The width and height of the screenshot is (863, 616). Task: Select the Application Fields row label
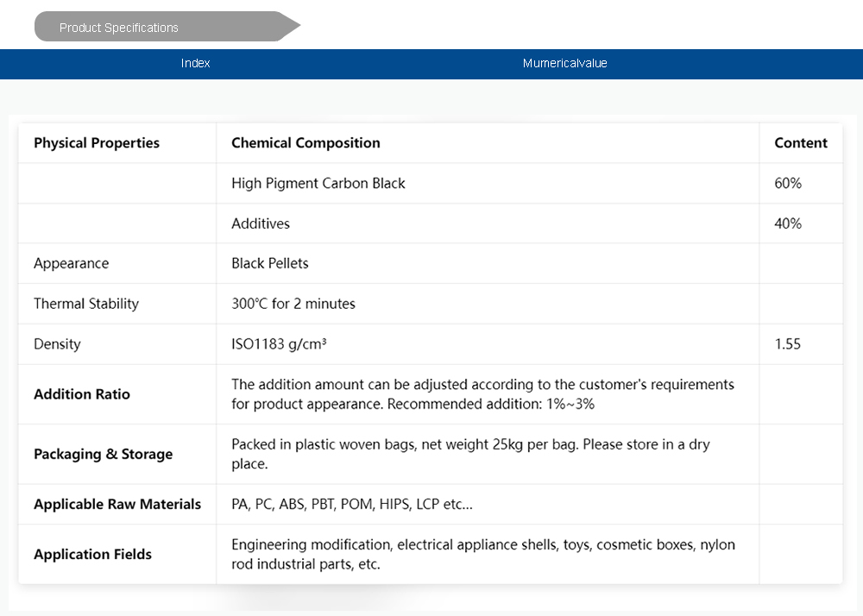point(92,555)
